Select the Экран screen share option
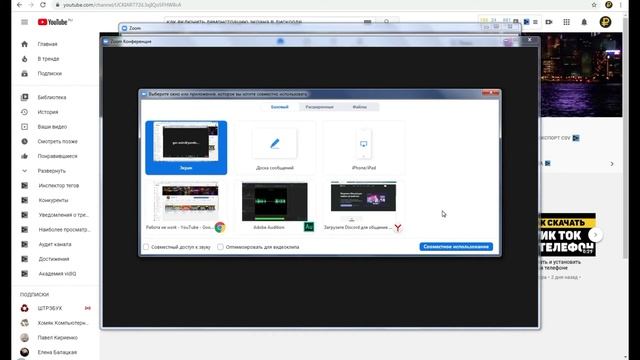 [186, 147]
